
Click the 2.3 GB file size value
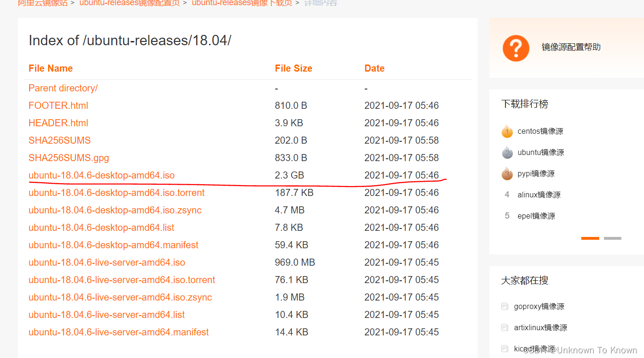[289, 175]
